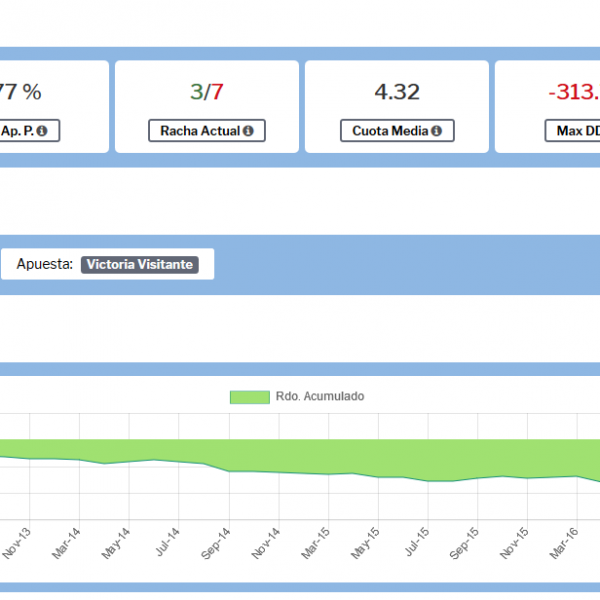
Task: Select the Victoria Visitante bet badge
Action: tap(140, 264)
